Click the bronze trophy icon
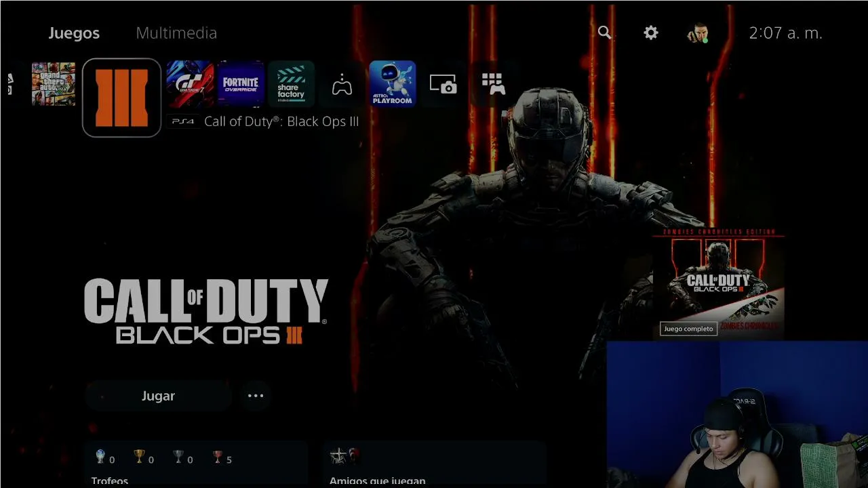Viewport: 868px width, 488px height. [x=218, y=457]
